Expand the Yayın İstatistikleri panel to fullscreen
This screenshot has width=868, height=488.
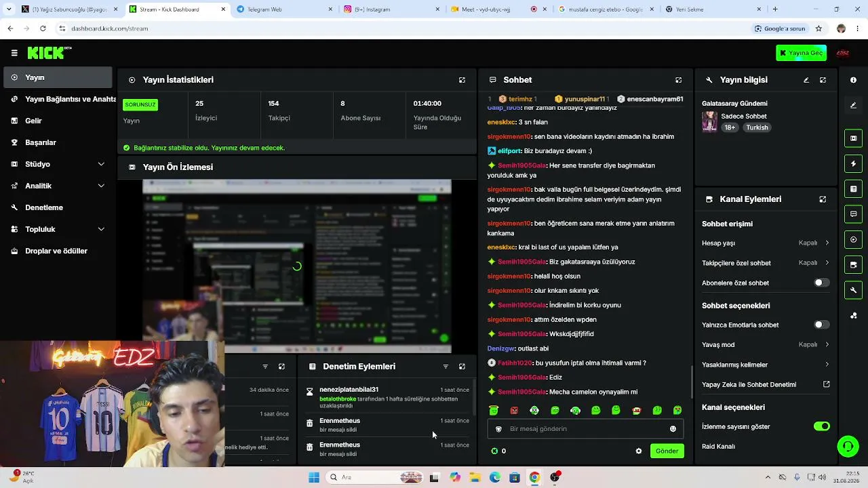[x=462, y=80]
